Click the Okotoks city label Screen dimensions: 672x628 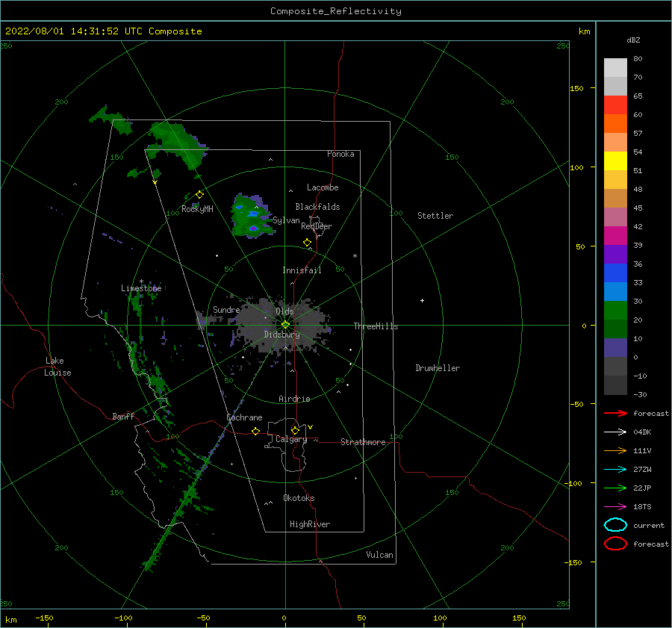pos(299,498)
